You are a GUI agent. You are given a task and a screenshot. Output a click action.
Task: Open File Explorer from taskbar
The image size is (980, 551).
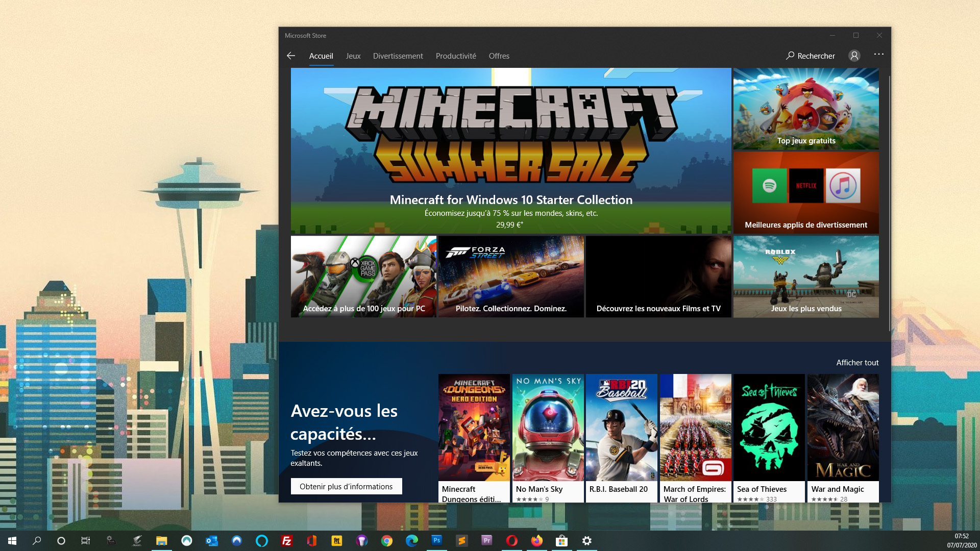161,541
